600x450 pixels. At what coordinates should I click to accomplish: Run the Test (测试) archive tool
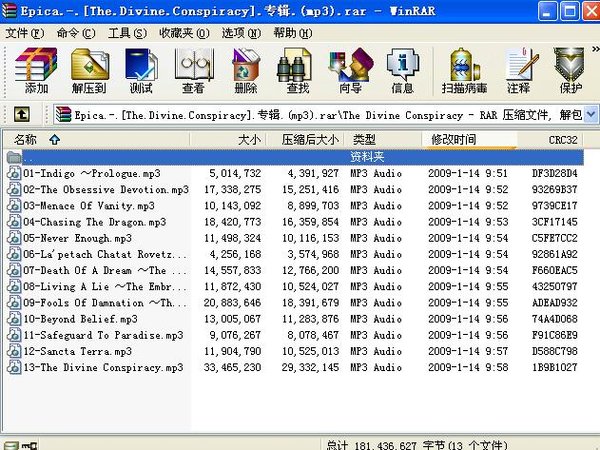click(141, 70)
